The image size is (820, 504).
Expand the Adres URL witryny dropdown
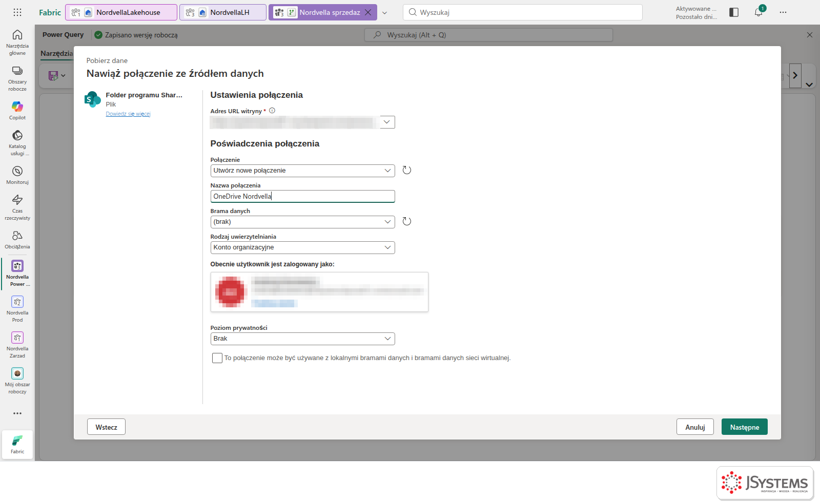click(387, 122)
